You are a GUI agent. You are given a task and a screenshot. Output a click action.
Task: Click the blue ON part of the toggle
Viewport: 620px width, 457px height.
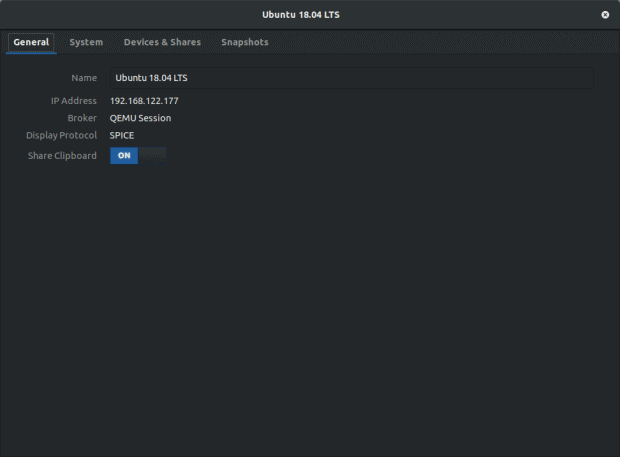coord(124,156)
